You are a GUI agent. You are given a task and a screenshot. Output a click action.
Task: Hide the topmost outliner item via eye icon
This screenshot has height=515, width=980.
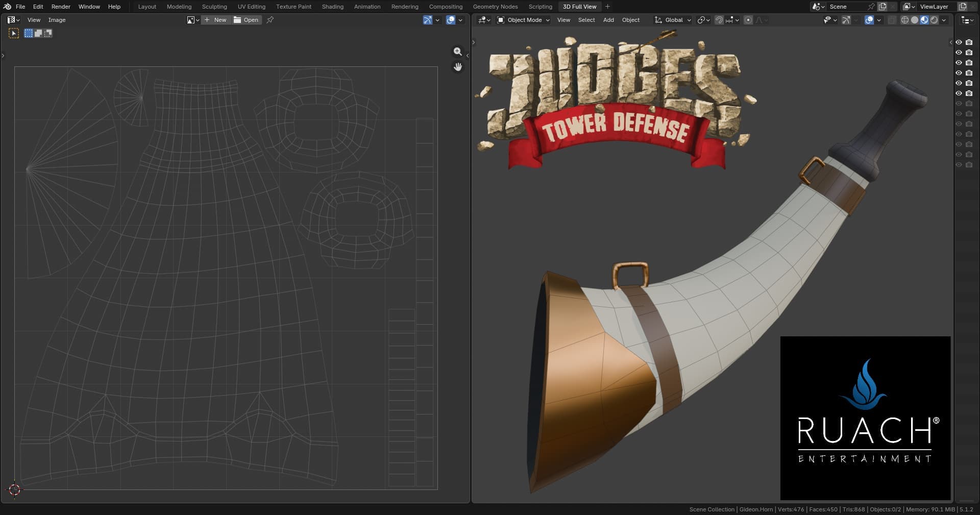959,42
